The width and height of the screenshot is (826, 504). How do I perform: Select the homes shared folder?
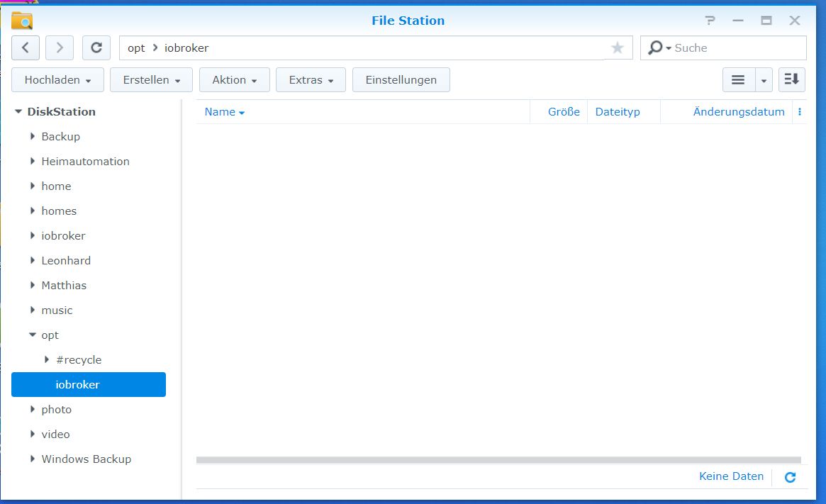pyautogui.click(x=59, y=211)
